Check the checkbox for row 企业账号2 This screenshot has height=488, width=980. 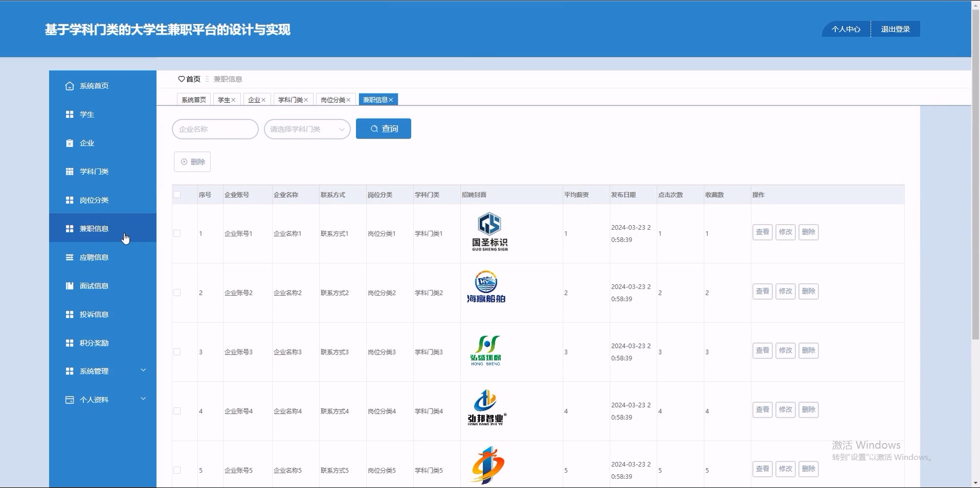(x=177, y=293)
